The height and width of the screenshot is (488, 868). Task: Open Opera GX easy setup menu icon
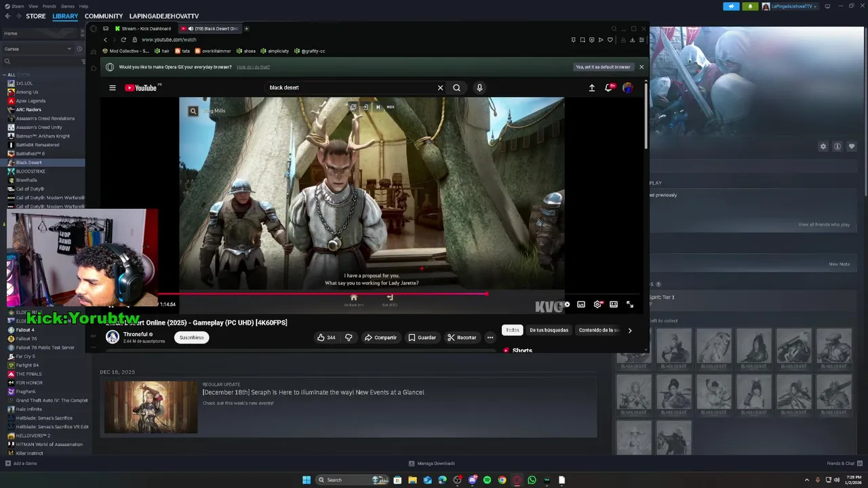pos(642,40)
